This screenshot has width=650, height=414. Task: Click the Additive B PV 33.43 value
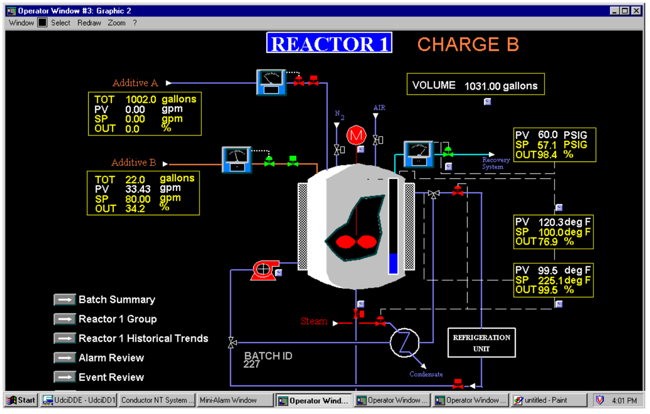point(138,189)
